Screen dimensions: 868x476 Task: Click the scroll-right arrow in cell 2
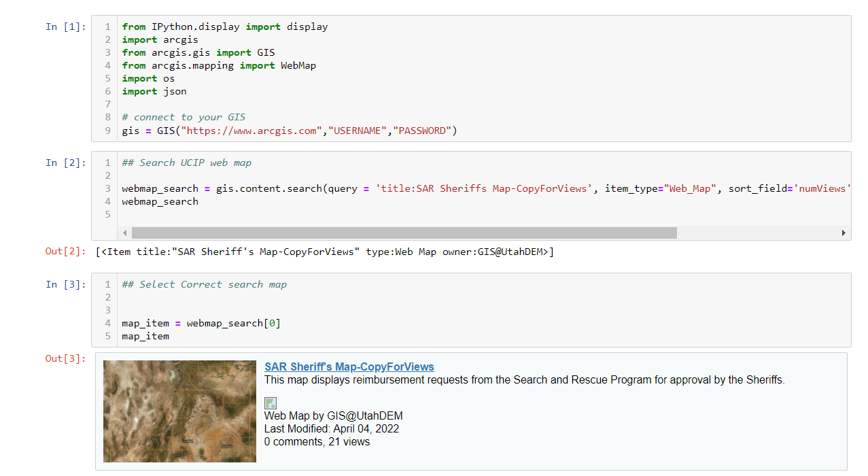[844, 233]
